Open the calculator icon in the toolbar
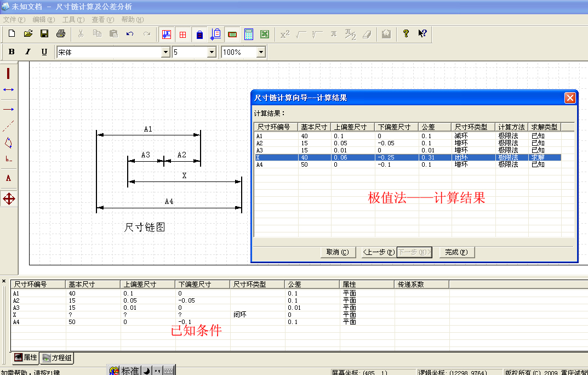Screen dimensions: 588x375 [249, 34]
